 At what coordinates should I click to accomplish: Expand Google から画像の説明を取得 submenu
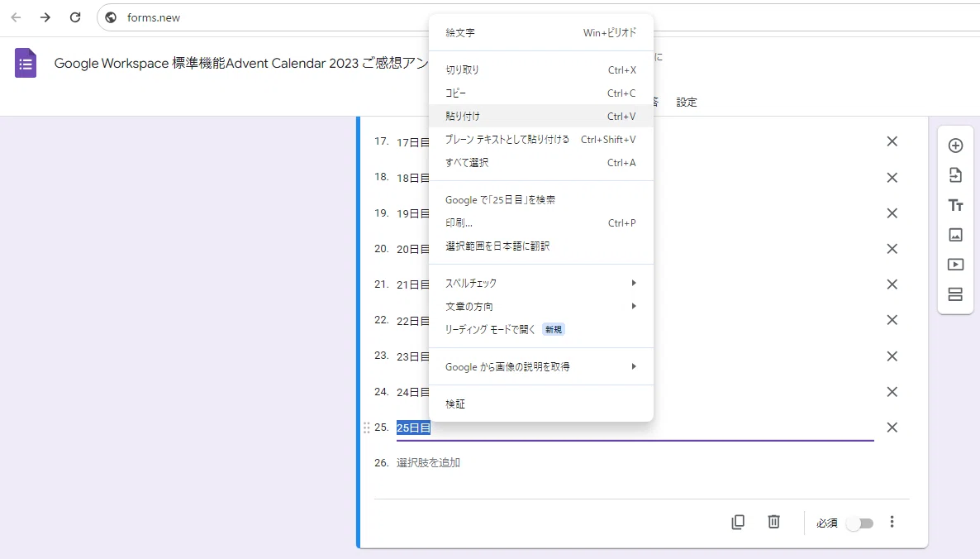[x=540, y=367]
